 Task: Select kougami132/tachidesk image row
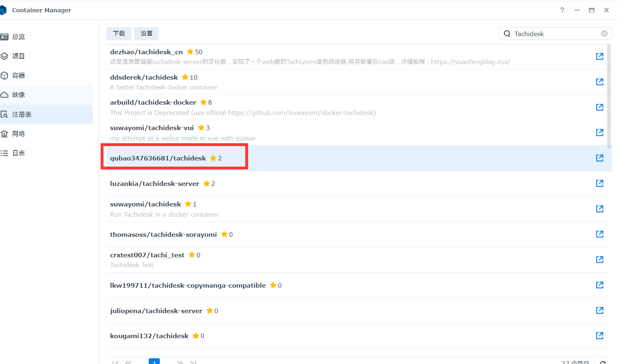pos(359,336)
